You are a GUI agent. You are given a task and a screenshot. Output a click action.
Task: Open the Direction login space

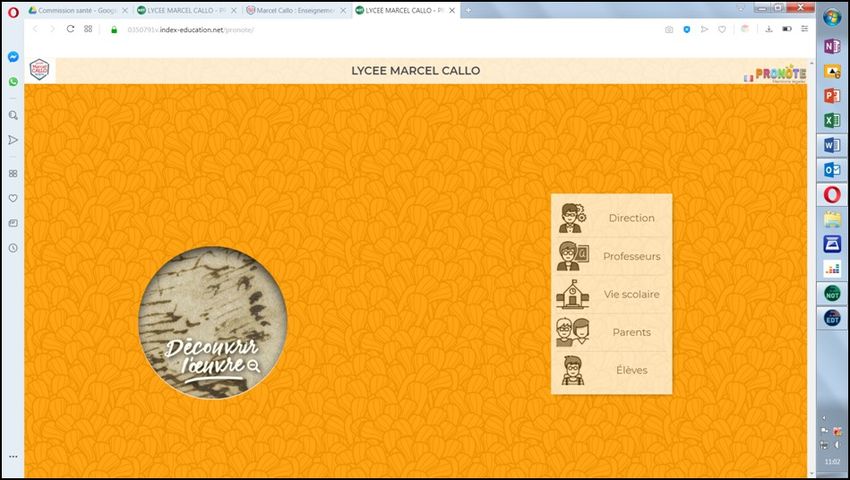pos(611,218)
